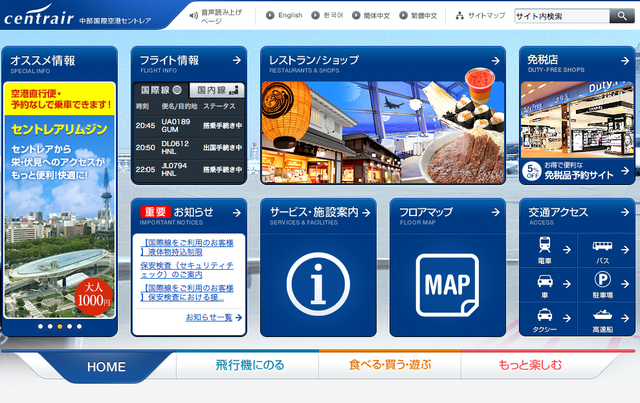Click flight row JL0794 HNL
The width and height of the screenshot is (640, 403).
(189, 169)
